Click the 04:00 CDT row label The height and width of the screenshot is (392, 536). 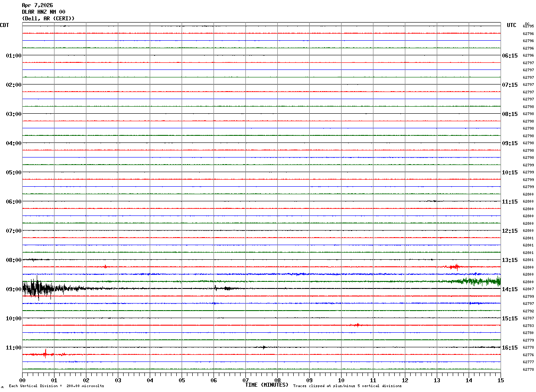point(14,143)
